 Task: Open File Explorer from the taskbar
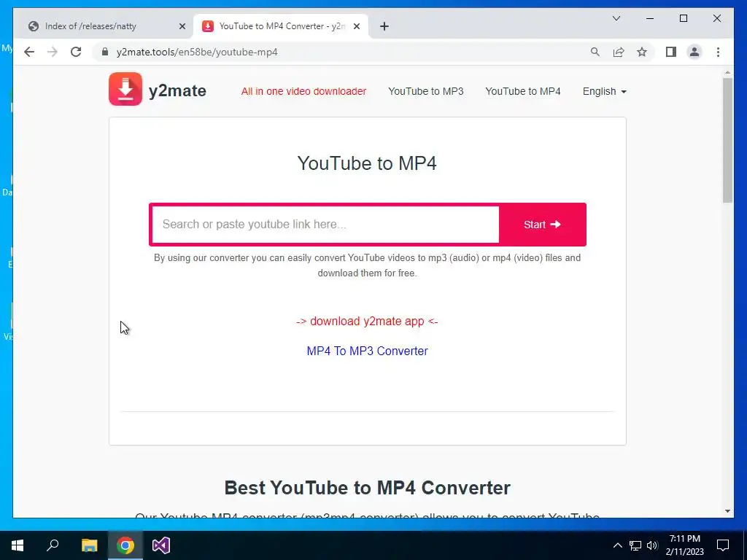(x=89, y=545)
